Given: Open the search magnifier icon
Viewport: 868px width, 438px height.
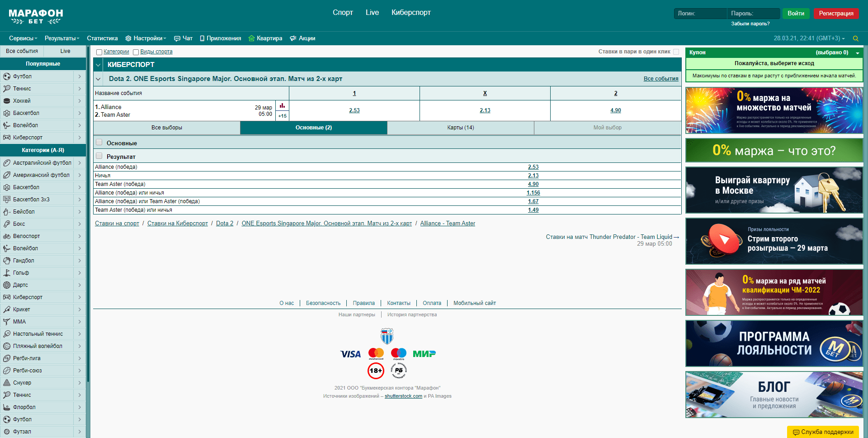Looking at the screenshot, I should 855,38.
